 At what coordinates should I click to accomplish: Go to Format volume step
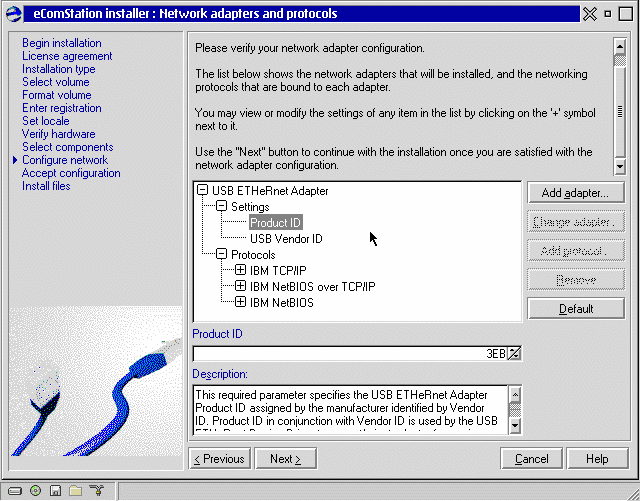(x=57, y=95)
